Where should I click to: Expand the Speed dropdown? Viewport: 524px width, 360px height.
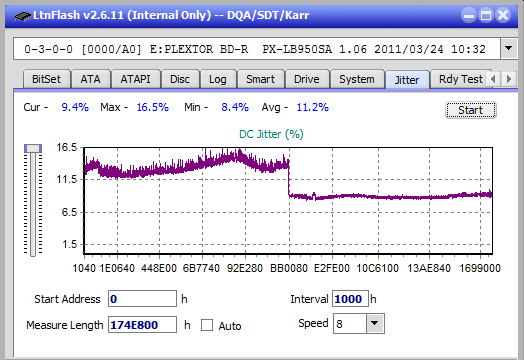[x=375, y=323]
